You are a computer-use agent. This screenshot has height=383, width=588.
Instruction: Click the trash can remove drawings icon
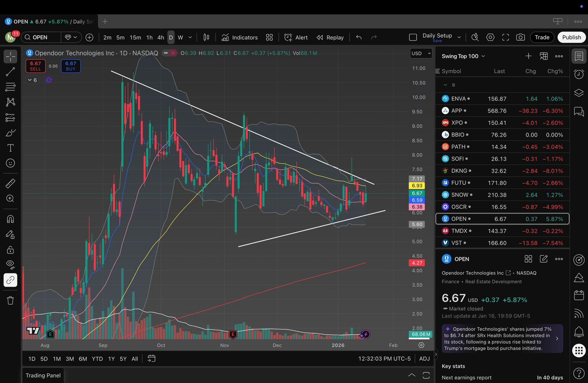10,300
